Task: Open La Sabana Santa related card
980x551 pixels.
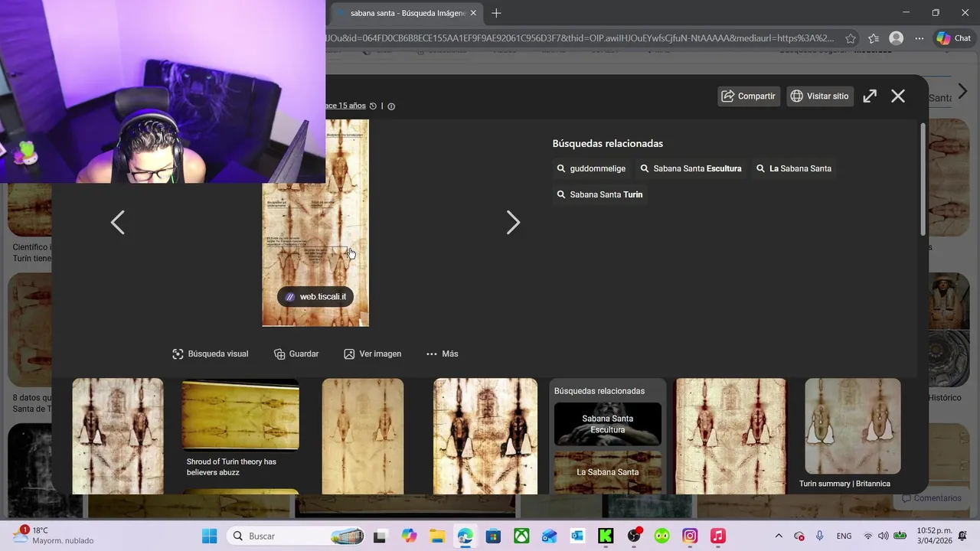Action: [x=608, y=472]
